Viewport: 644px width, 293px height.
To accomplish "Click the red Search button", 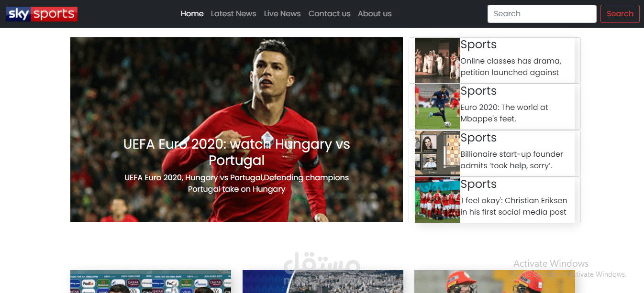I will (x=620, y=14).
